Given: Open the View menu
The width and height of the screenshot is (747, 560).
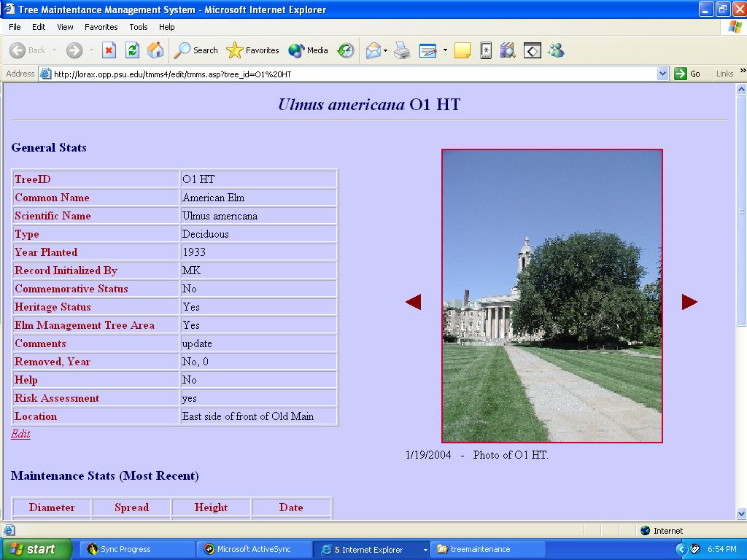Looking at the screenshot, I should click(x=65, y=27).
